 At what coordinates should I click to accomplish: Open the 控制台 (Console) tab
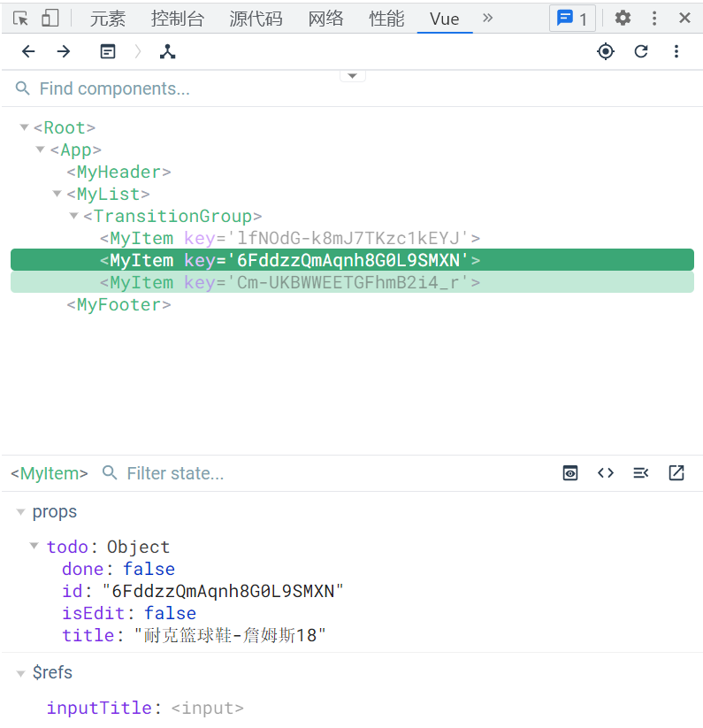(x=178, y=18)
